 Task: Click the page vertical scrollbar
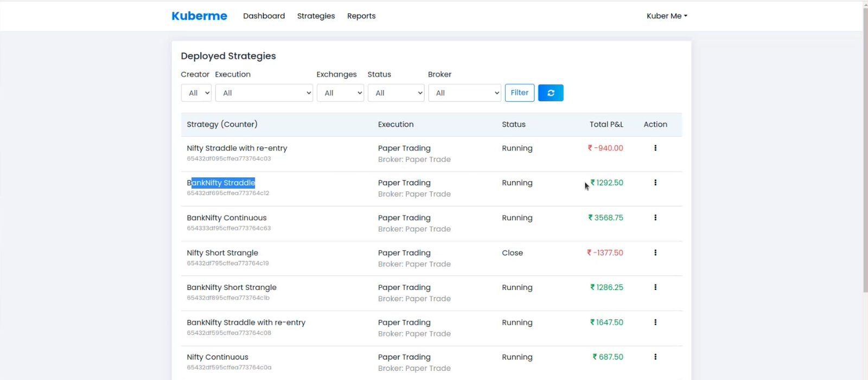[865, 150]
